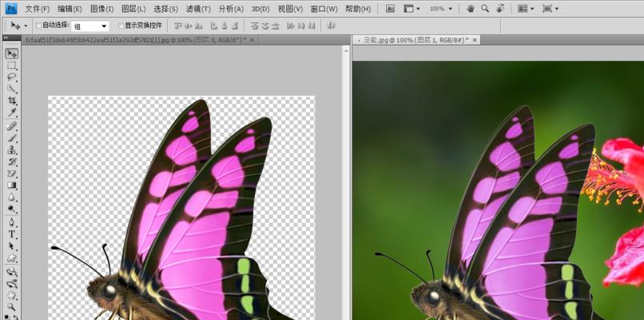Open the 滤镜(T) menu

click(x=198, y=9)
